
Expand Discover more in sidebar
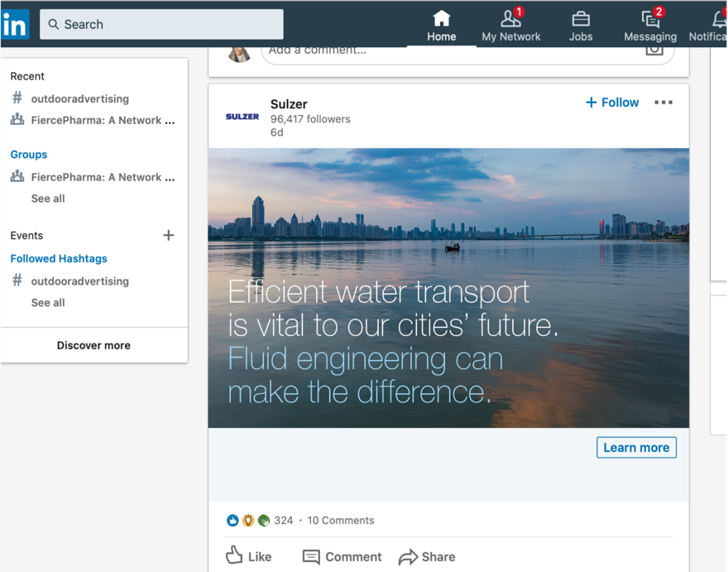tap(93, 345)
